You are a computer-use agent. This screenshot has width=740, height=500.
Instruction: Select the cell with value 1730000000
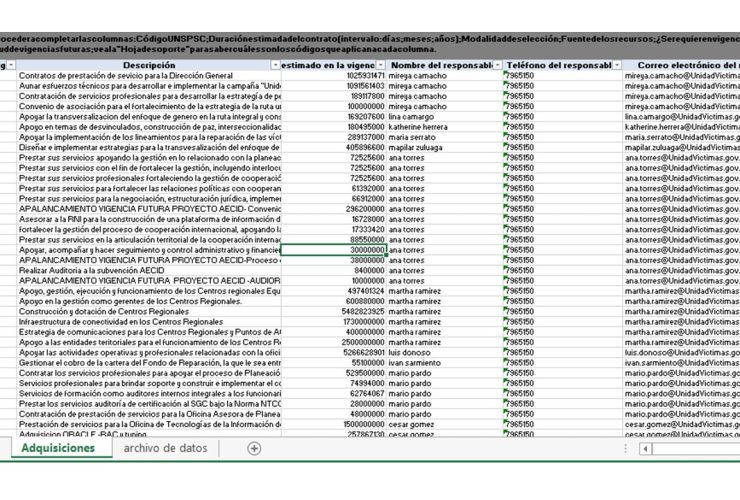tap(334, 322)
